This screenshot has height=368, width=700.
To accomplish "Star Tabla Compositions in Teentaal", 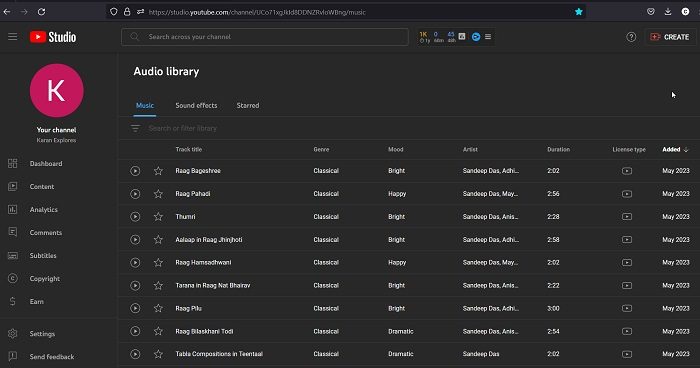I will pos(158,354).
